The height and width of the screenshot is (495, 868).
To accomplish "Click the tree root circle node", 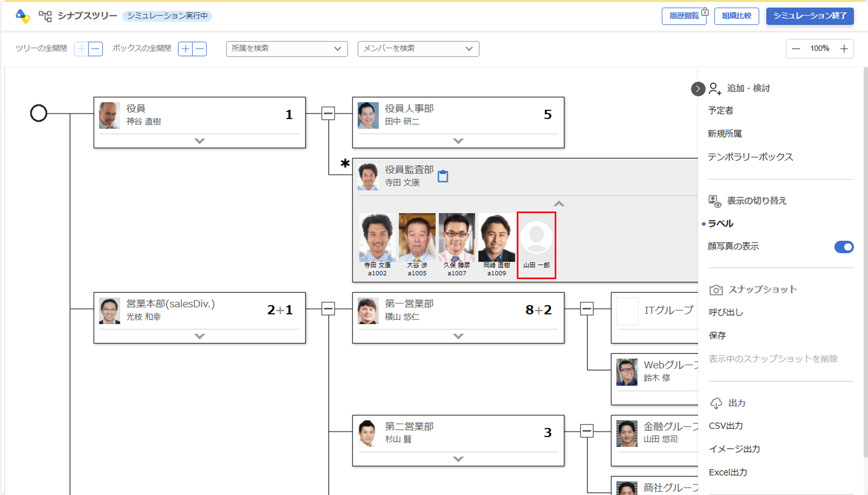I will [x=38, y=113].
